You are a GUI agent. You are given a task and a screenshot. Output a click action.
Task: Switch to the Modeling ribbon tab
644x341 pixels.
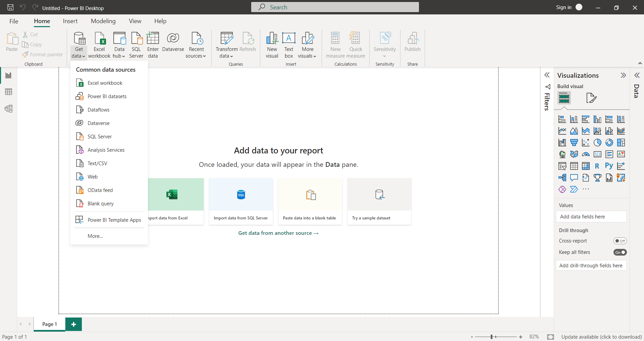103,21
